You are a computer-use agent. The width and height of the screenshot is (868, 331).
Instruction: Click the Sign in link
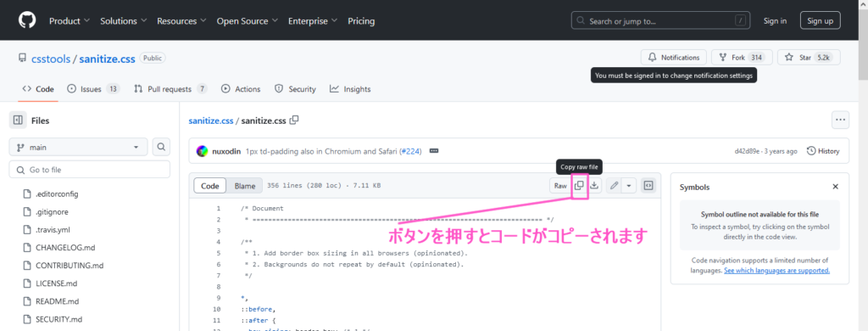(775, 21)
